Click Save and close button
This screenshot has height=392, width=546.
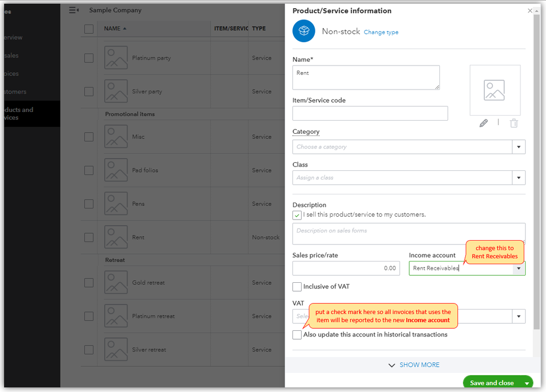point(492,383)
